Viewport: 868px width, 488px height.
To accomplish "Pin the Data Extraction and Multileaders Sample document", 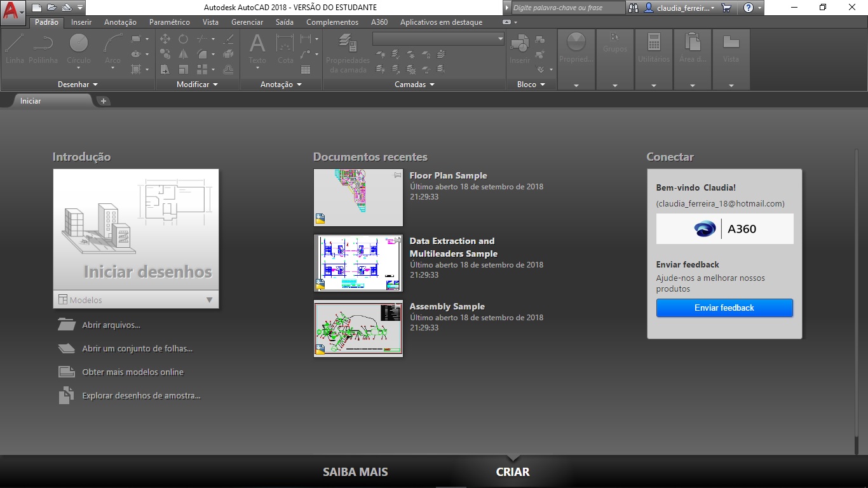I will tap(398, 240).
